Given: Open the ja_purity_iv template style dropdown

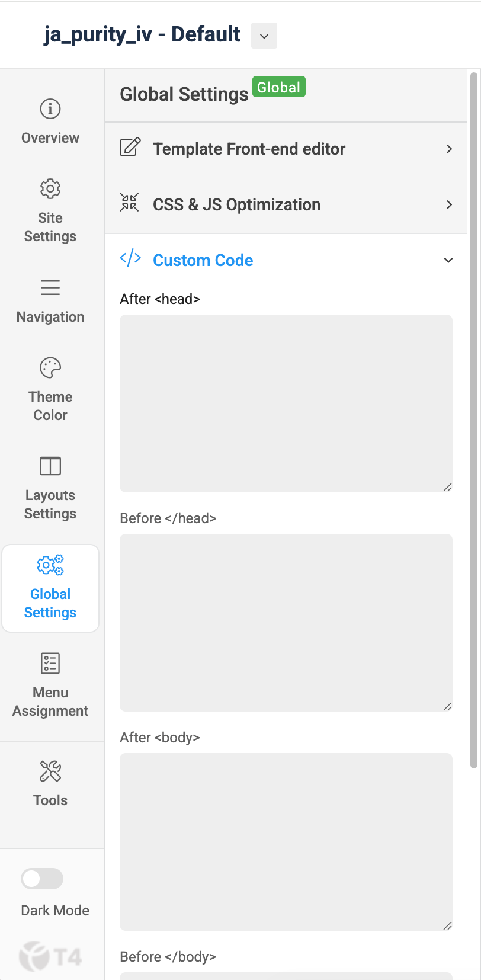Looking at the screenshot, I should 264,36.
